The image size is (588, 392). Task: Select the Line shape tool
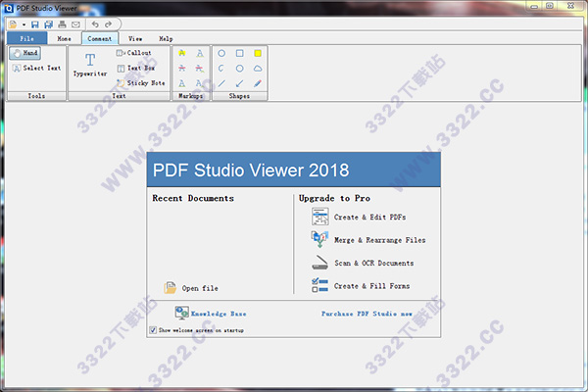pos(221,83)
